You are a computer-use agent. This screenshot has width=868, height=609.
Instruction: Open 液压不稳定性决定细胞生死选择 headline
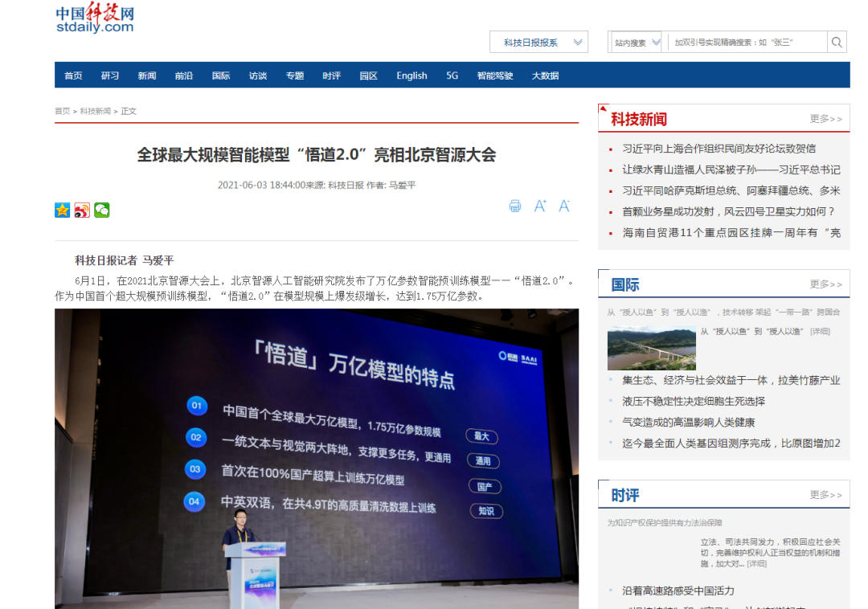(694, 402)
